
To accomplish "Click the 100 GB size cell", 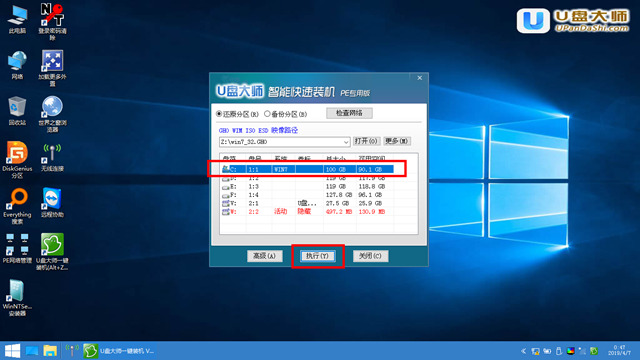I will pos(336,169).
